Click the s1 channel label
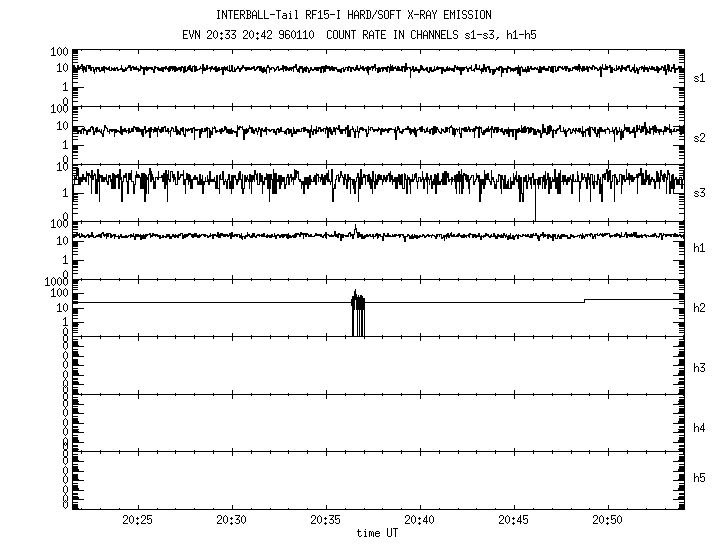This screenshot has width=720, height=550. click(700, 77)
